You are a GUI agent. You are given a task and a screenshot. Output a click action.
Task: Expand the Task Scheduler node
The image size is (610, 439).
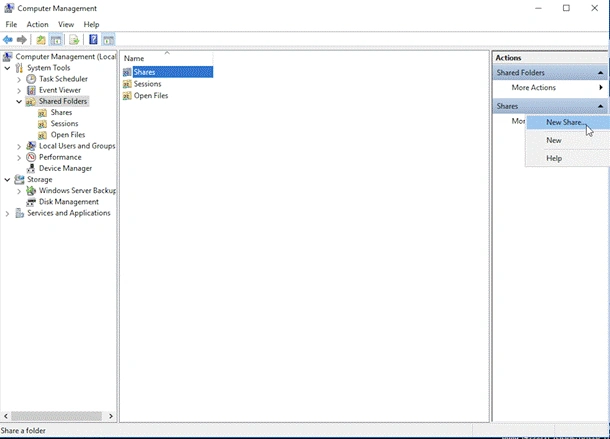click(19, 79)
